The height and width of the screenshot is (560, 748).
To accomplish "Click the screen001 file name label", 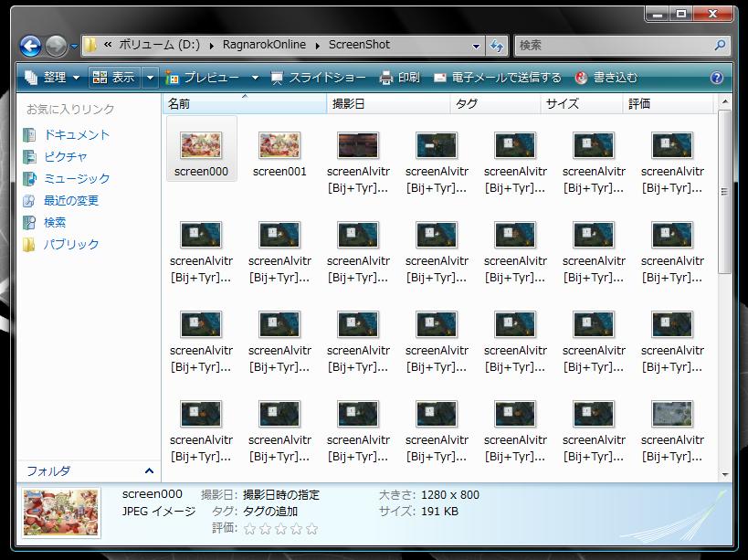I will (x=279, y=171).
